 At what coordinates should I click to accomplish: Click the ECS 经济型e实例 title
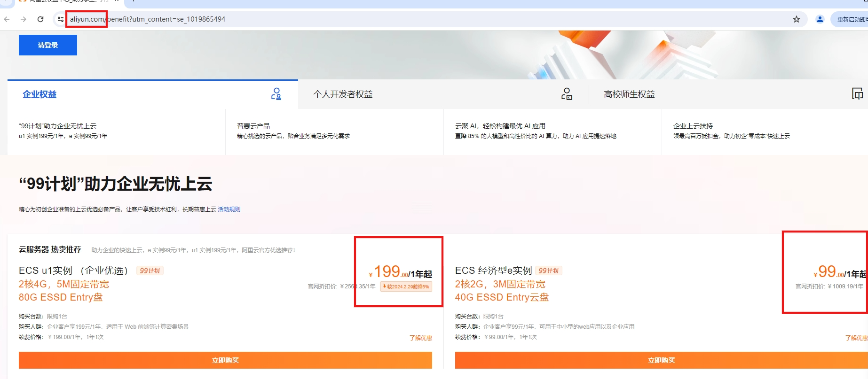494,271
